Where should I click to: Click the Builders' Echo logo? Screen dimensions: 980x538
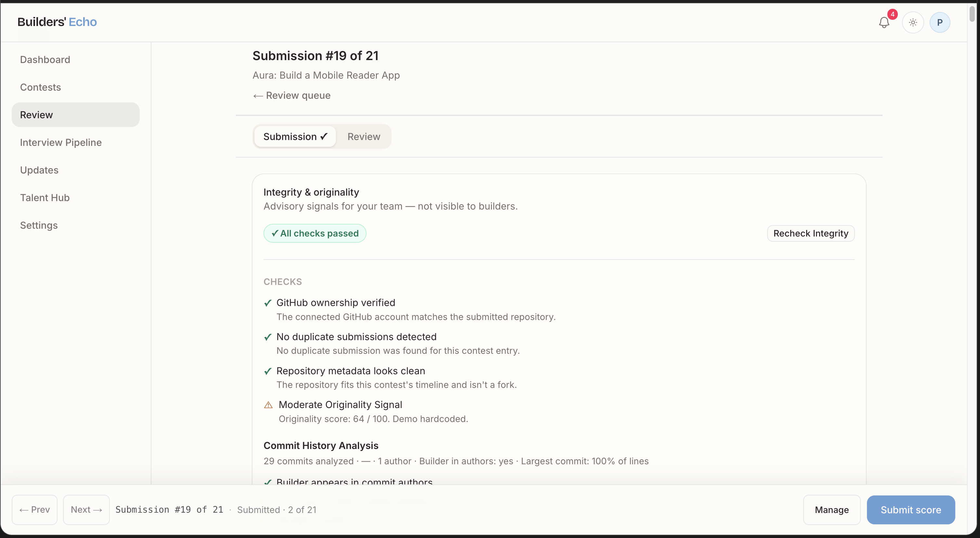click(x=57, y=22)
